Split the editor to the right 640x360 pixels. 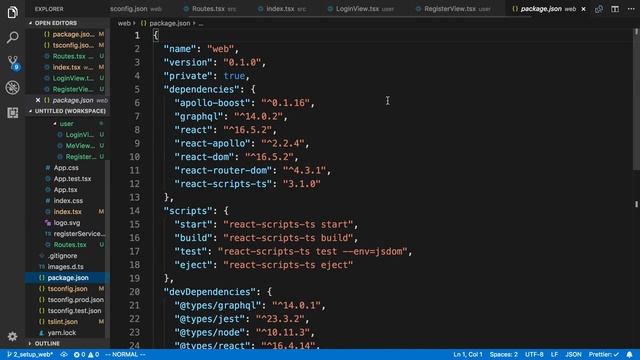click(x=615, y=9)
